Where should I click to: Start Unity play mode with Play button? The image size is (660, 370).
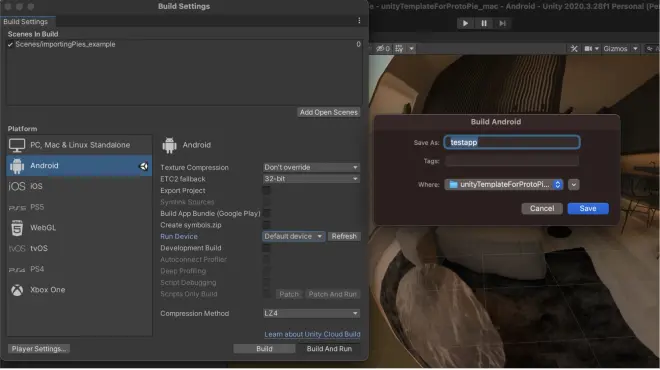(465, 24)
